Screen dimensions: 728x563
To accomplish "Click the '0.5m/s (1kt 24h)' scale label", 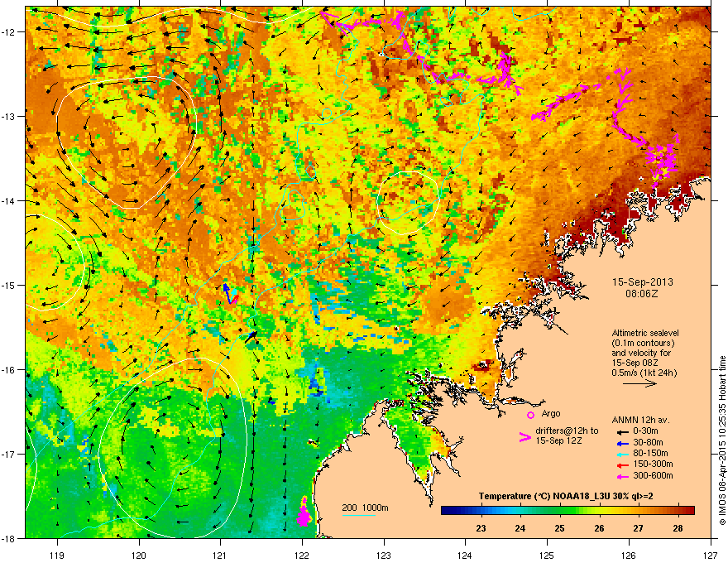I will pyautogui.click(x=644, y=373).
